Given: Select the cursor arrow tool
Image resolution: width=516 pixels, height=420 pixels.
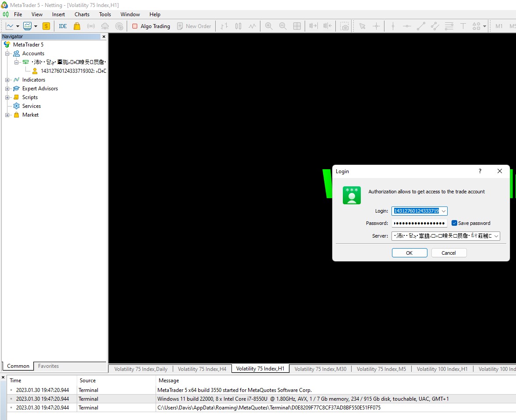Looking at the screenshot, I should click(x=362, y=26).
